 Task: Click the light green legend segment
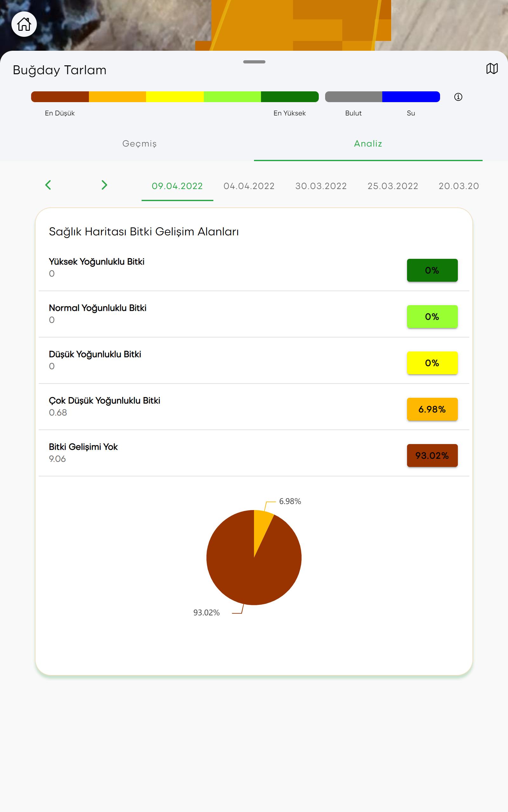tap(232, 97)
